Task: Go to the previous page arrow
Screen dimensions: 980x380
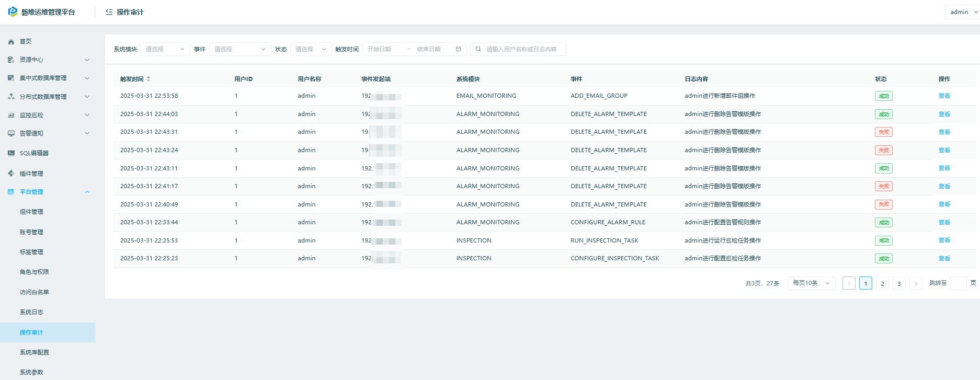Action: [849, 283]
